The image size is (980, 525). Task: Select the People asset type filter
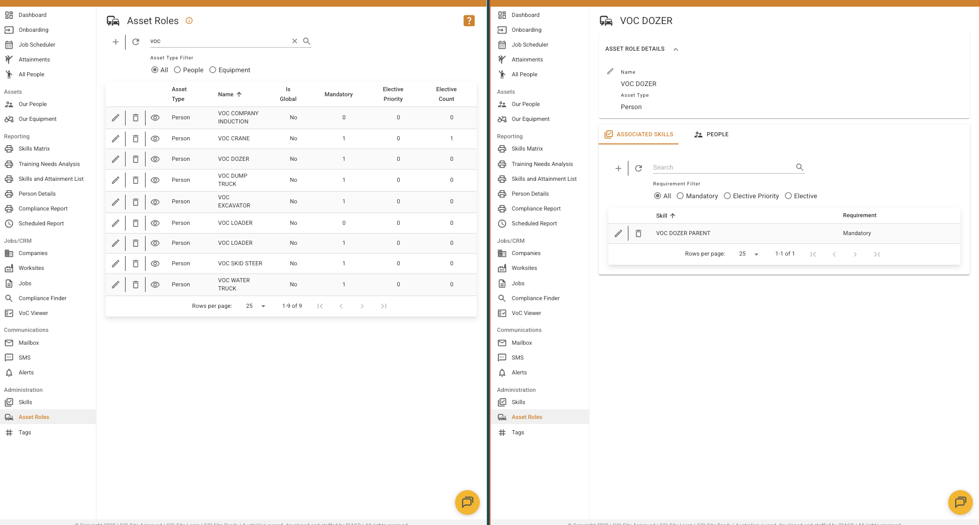pyautogui.click(x=177, y=70)
